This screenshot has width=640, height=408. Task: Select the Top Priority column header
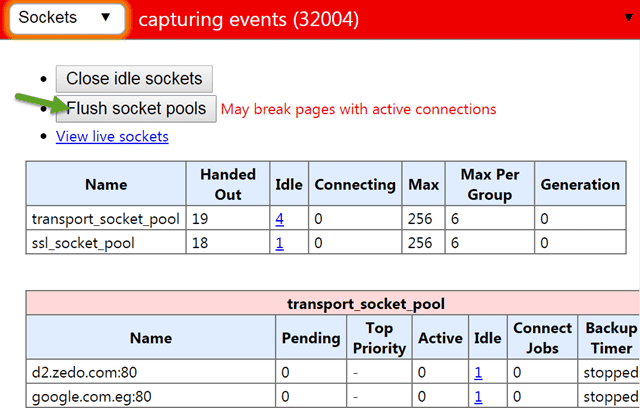pos(379,338)
